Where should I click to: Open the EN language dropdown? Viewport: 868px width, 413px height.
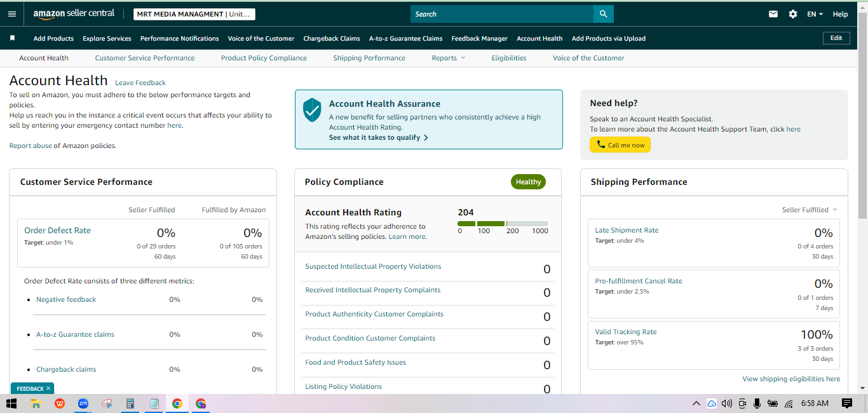815,14
